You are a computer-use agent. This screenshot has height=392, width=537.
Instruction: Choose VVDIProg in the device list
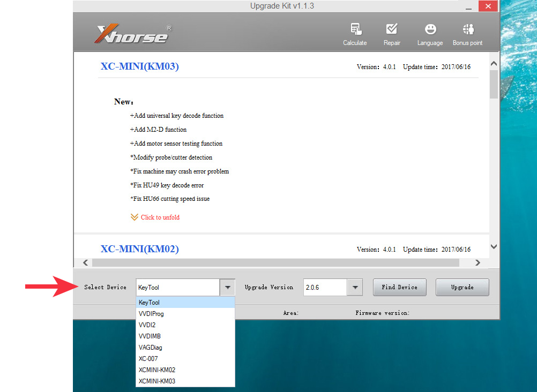pos(185,314)
